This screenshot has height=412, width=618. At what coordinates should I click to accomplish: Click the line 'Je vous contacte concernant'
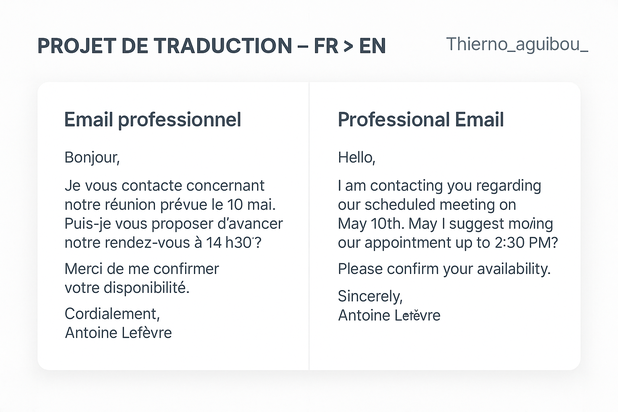point(164,185)
